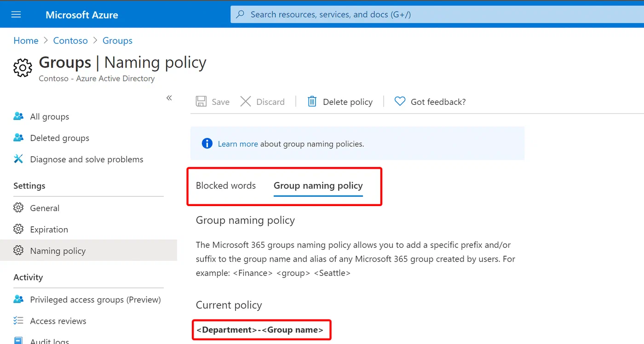The image size is (644, 344).
Task: Click the Expiration gear icon
Action: click(18, 229)
